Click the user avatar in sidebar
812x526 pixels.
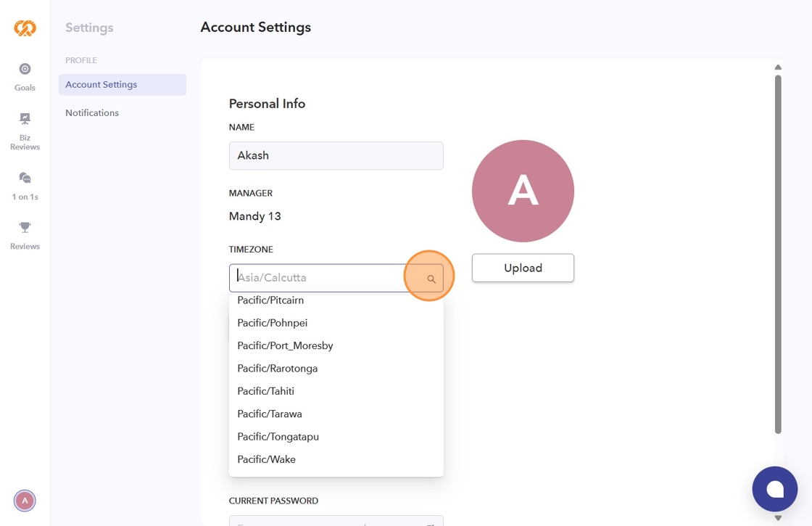tap(25, 501)
